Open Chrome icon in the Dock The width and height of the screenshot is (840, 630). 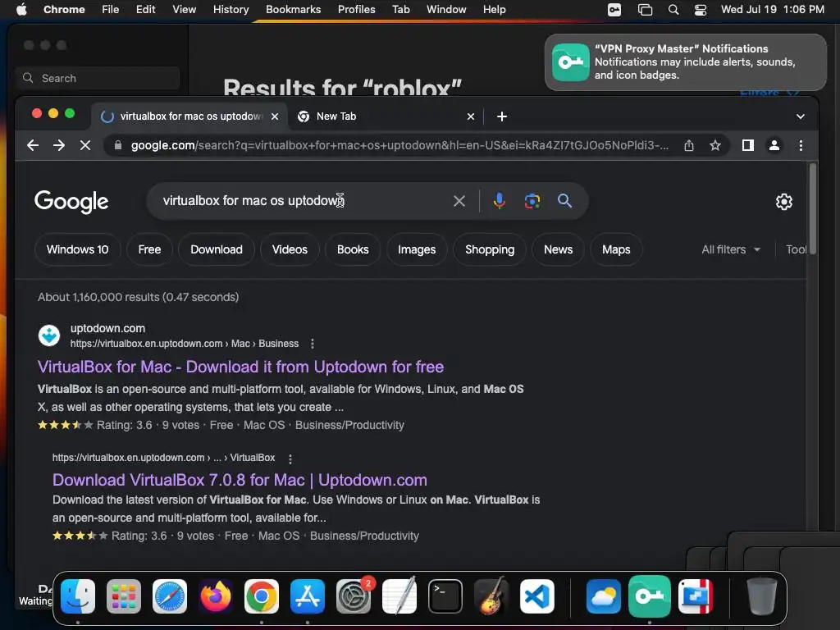pyautogui.click(x=262, y=596)
